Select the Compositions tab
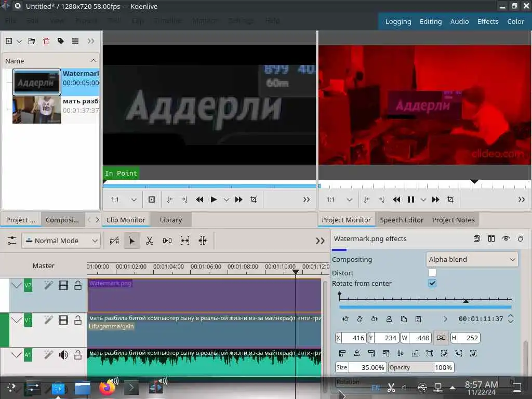The width and height of the screenshot is (532, 399). click(62, 220)
